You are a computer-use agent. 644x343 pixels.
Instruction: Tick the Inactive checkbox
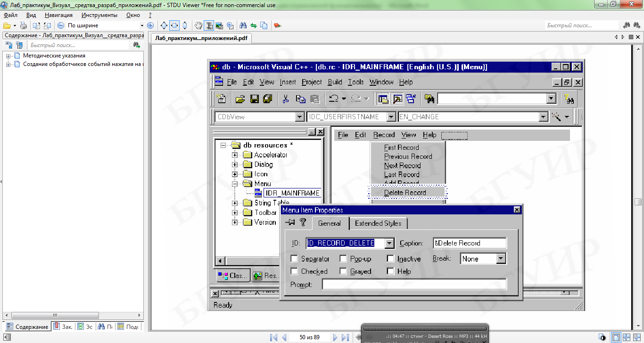[x=390, y=259]
